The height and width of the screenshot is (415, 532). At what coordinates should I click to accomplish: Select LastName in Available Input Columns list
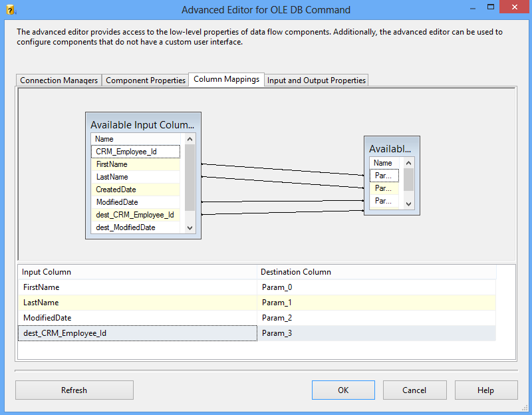[136, 177]
